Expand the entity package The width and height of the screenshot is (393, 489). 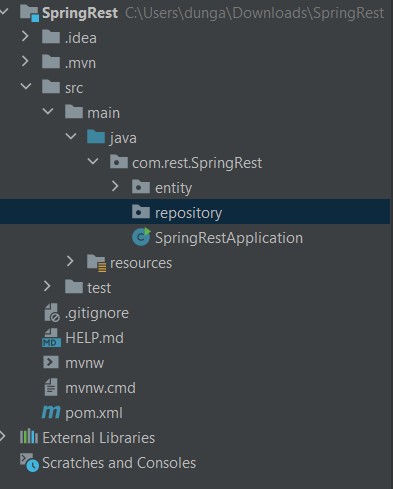pos(115,186)
